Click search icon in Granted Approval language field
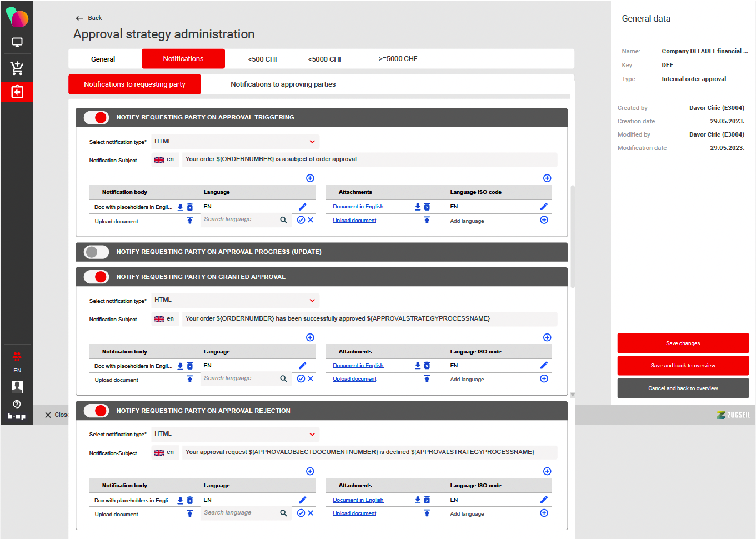This screenshot has width=756, height=539. click(x=283, y=378)
